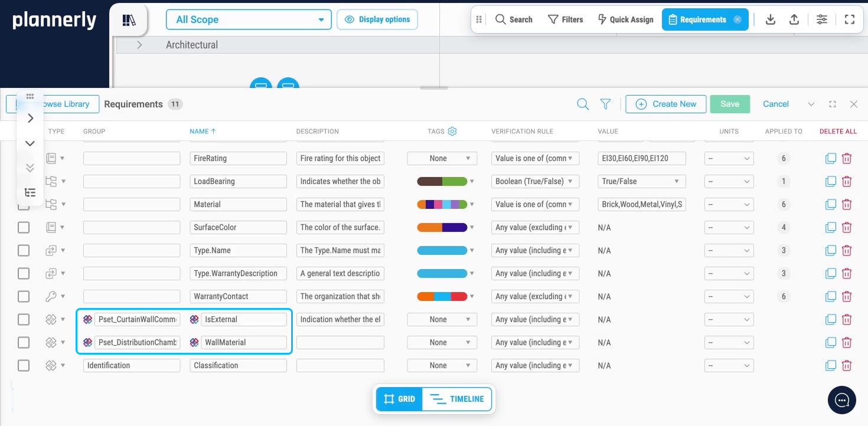Open the sliders settings icon

point(822,19)
